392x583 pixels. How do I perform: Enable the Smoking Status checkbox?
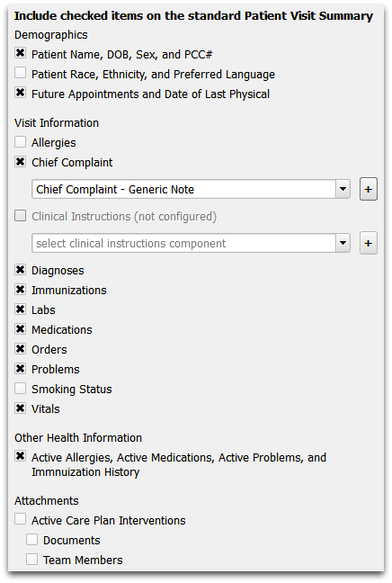tap(21, 388)
